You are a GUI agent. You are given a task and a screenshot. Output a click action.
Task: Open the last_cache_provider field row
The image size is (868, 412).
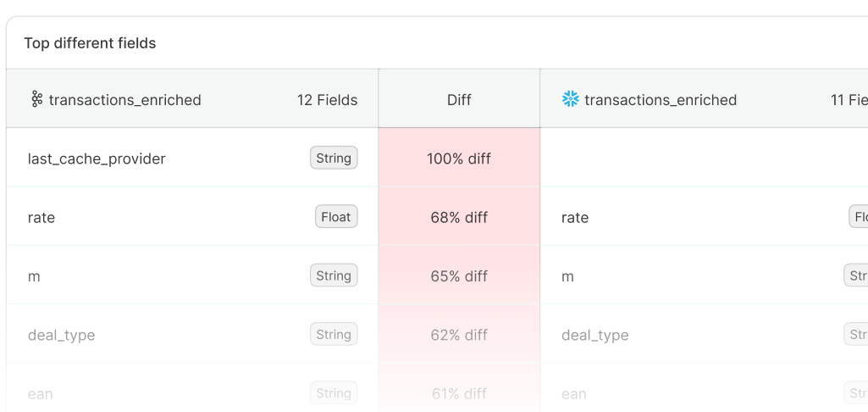click(x=97, y=159)
